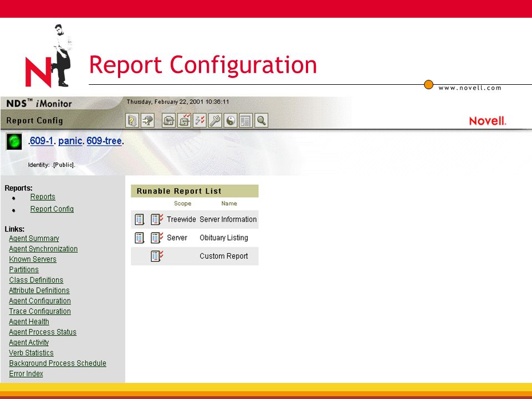Click the date and time stamp
The width and height of the screenshot is (532, 399).
(178, 102)
